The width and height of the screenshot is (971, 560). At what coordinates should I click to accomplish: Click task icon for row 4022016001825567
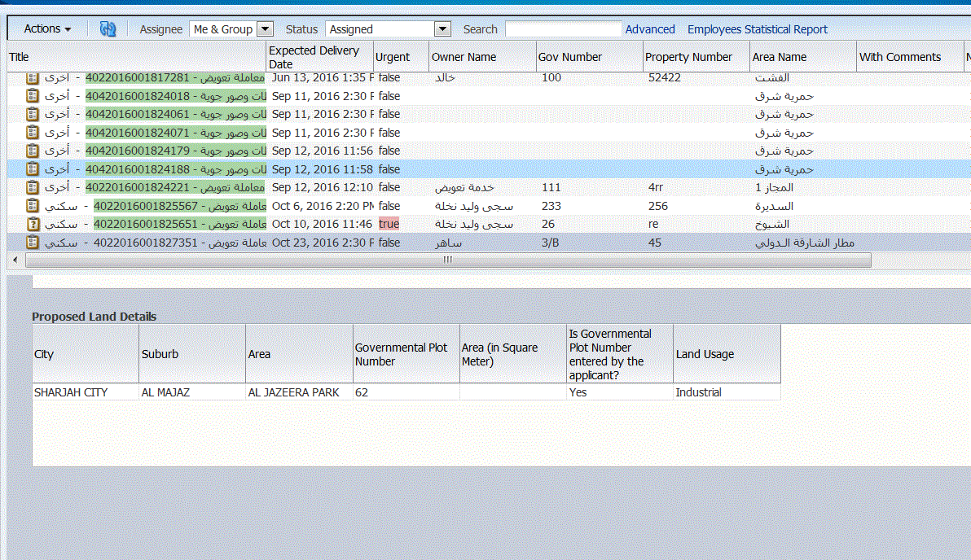point(33,205)
